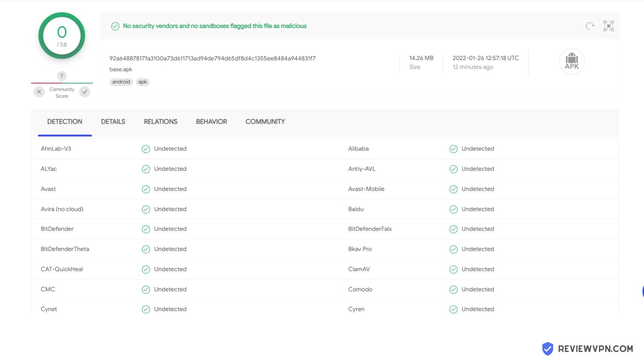
Task: Vote file malicious with X button
Action: coord(39,92)
